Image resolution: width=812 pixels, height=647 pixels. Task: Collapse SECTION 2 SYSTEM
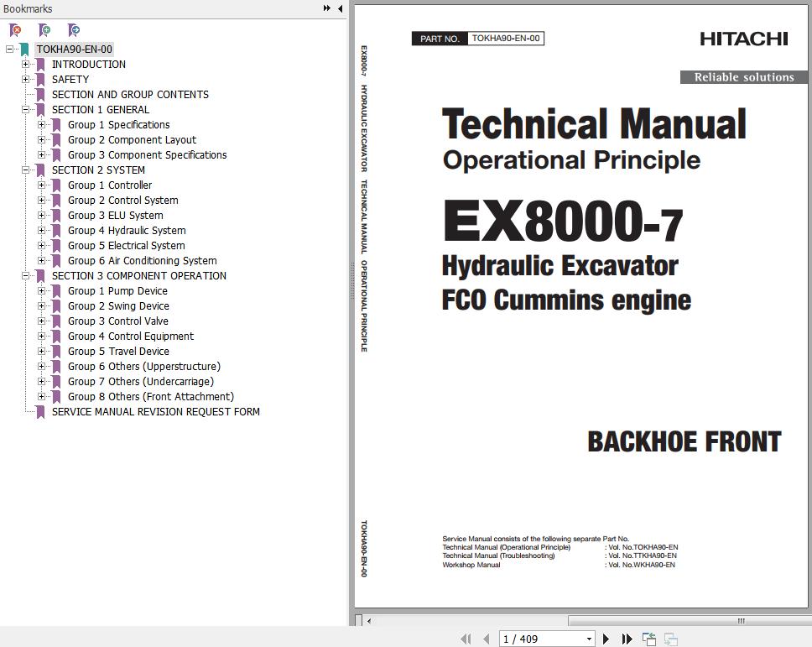(25, 170)
